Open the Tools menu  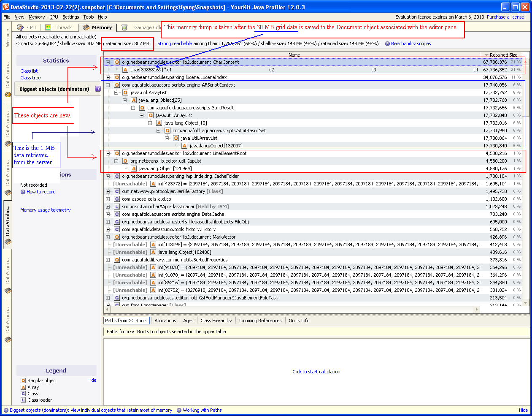pos(89,17)
